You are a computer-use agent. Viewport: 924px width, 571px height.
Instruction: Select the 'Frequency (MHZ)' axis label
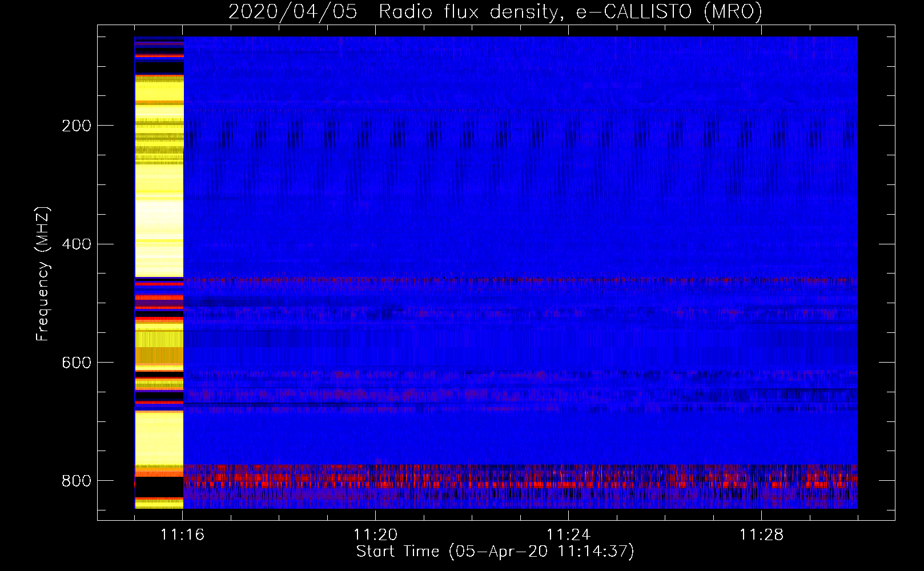(43, 274)
